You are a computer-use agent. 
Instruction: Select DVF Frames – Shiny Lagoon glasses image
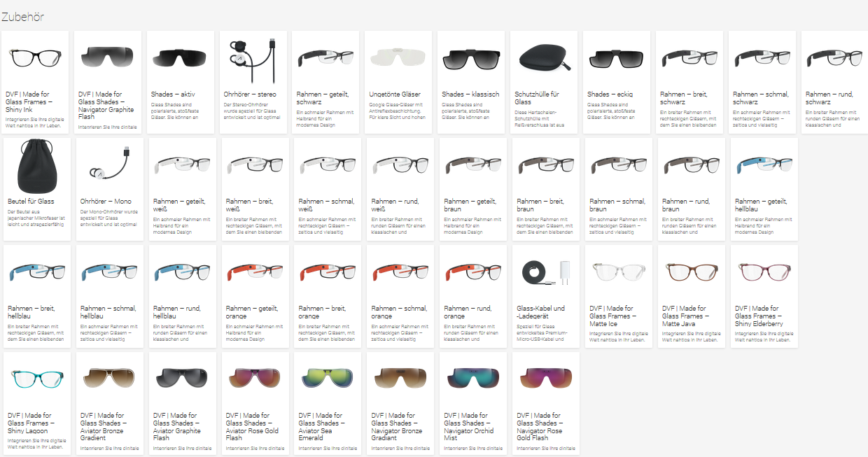point(37,378)
